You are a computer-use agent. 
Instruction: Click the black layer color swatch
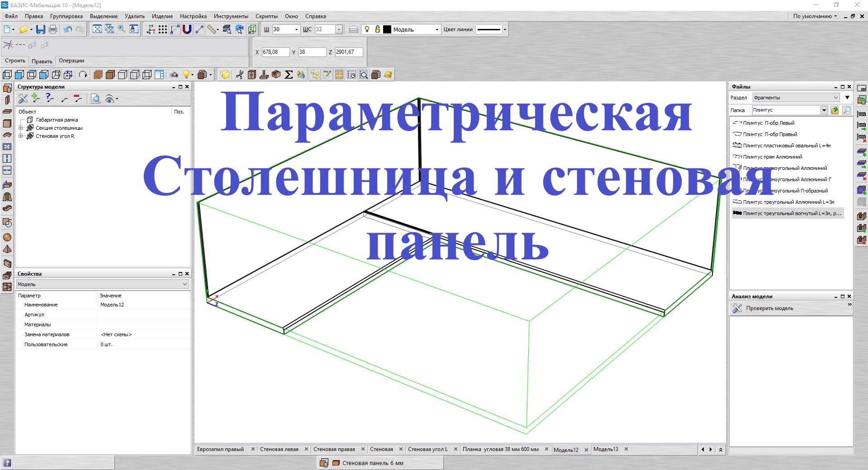click(x=387, y=29)
